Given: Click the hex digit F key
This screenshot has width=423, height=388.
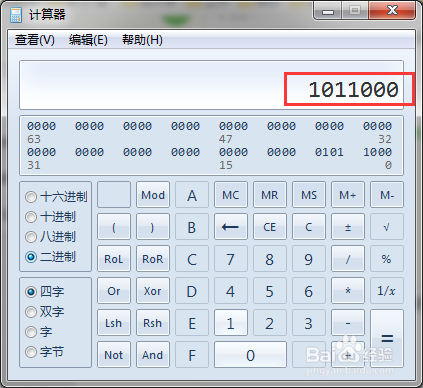Looking at the screenshot, I should coord(192,355).
